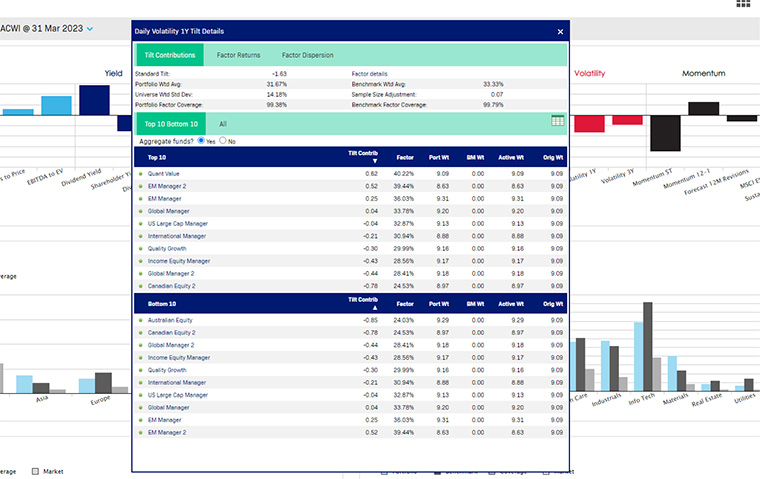The height and width of the screenshot is (479, 760).
Task: Open the US Large Cap Manager link in Top 10
Action: [x=177, y=223]
